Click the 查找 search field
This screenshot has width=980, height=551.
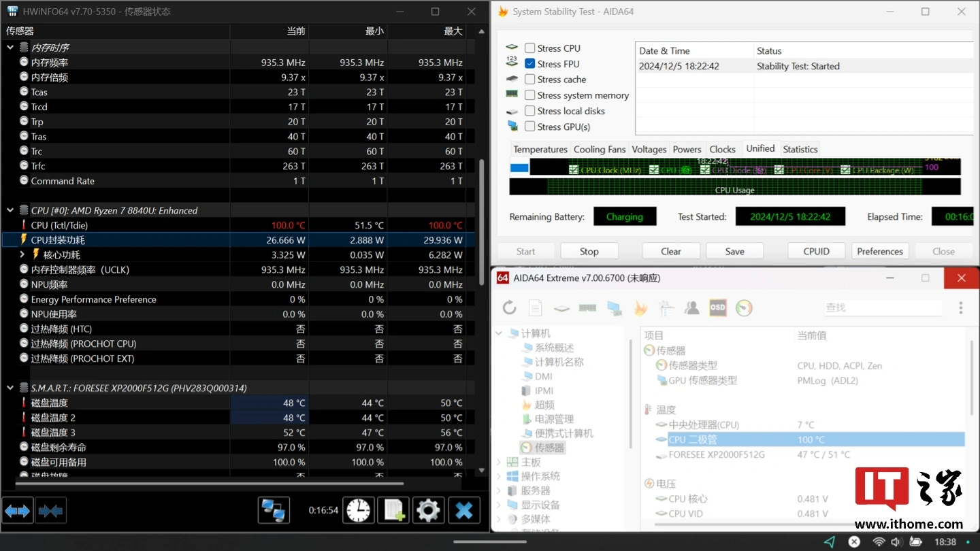pos(883,307)
